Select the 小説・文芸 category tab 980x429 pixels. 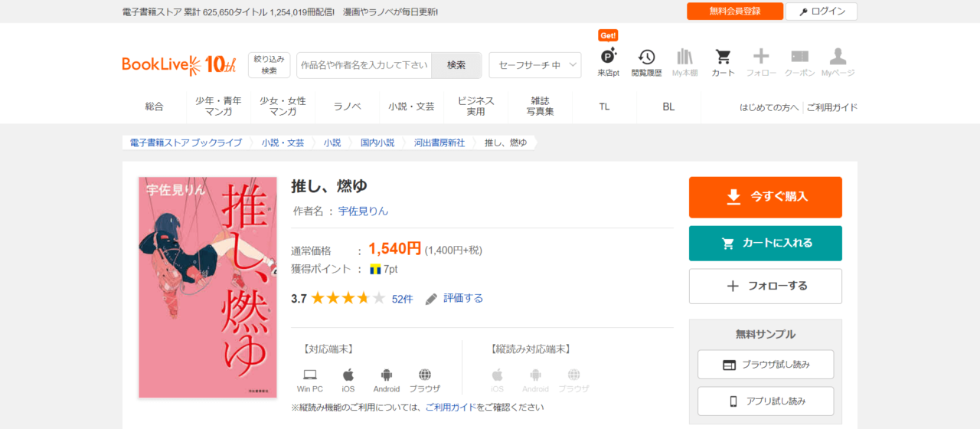tap(411, 106)
